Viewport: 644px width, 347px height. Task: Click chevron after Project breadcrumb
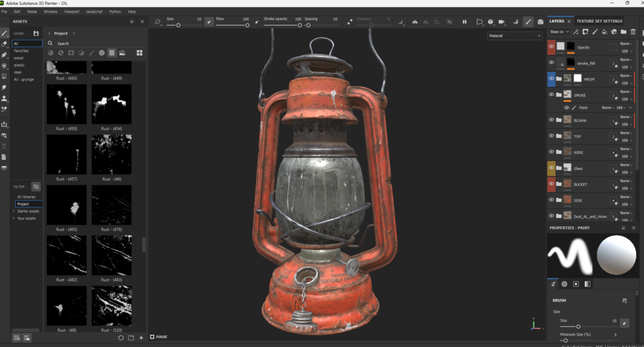pyautogui.click(x=74, y=33)
